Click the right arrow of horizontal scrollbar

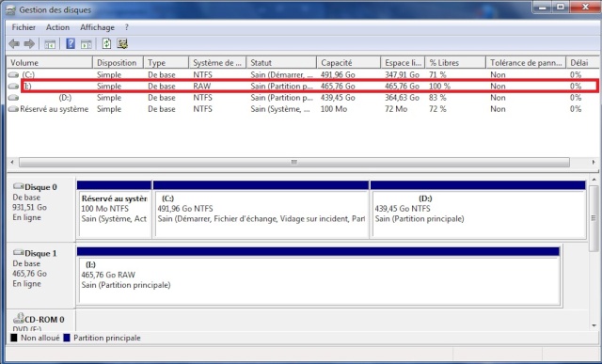pyautogui.click(x=594, y=163)
